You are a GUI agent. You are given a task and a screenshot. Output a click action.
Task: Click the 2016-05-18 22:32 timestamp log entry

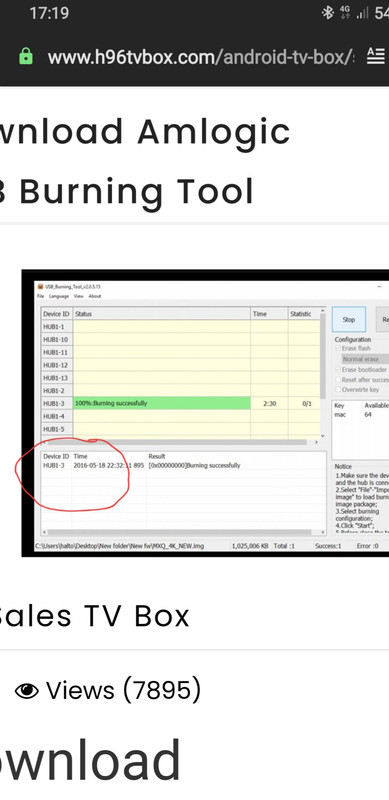(x=109, y=465)
